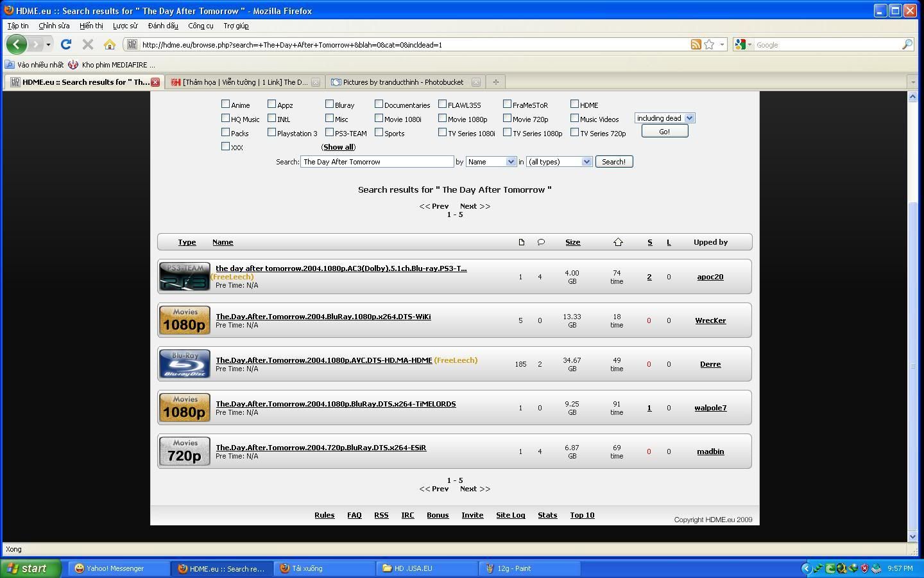Open Yahoo! Messenger from taskbar
This screenshot has height=578, width=924.
tap(118, 568)
